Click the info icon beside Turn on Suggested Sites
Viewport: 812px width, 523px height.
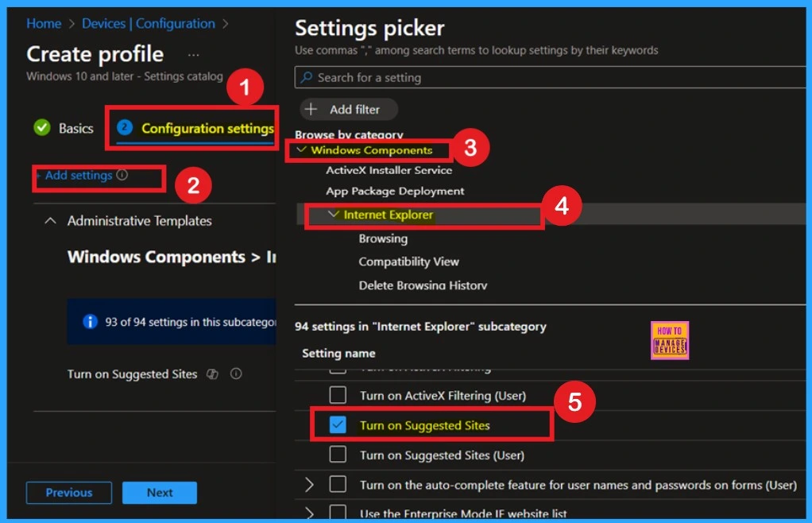236,374
